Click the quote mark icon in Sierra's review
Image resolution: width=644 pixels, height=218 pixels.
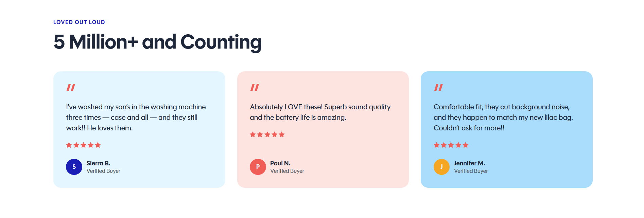tap(71, 88)
